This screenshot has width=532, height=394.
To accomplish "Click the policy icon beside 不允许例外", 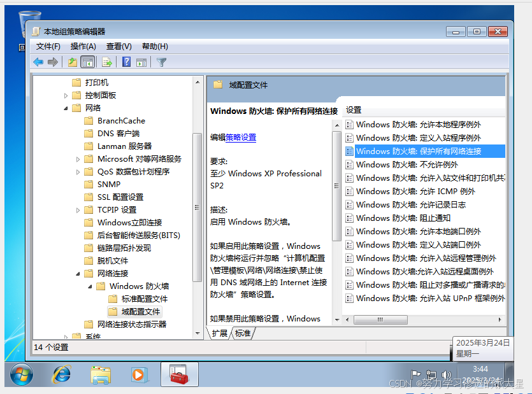I will (350, 165).
